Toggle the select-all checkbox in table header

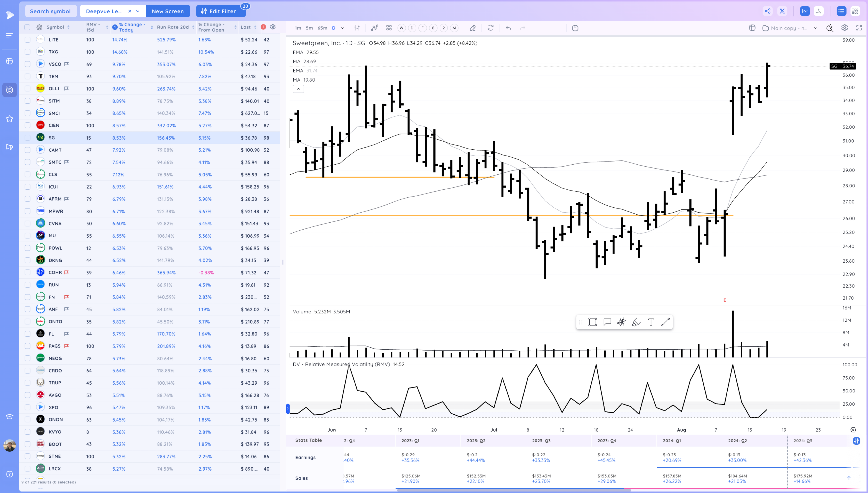coord(27,27)
